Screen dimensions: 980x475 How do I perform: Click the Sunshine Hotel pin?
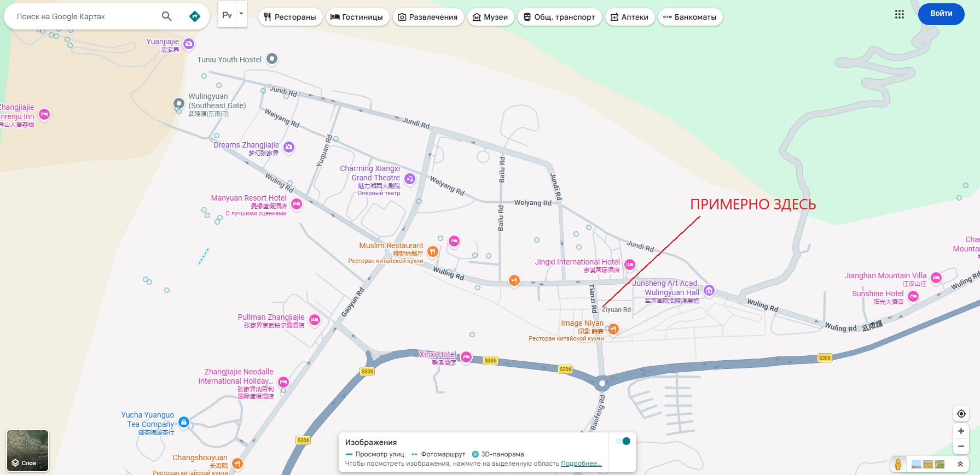pyautogui.click(x=913, y=296)
